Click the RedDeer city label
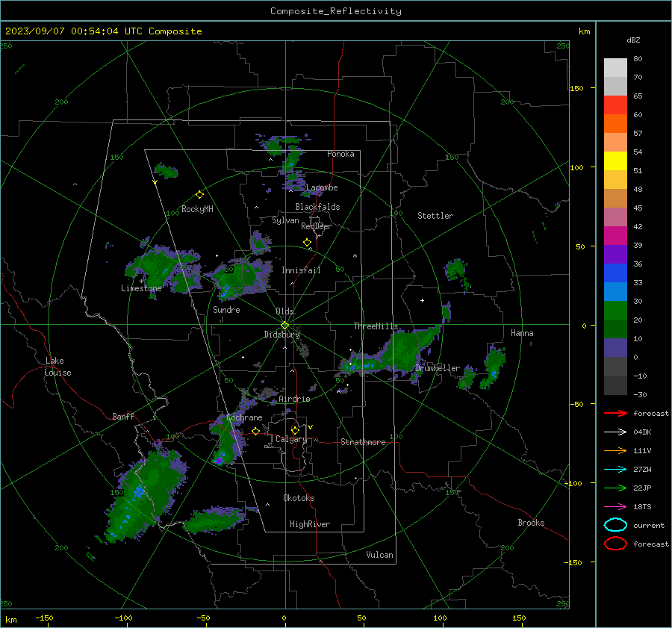Screen dimensions: 672x628 (x=317, y=226)
